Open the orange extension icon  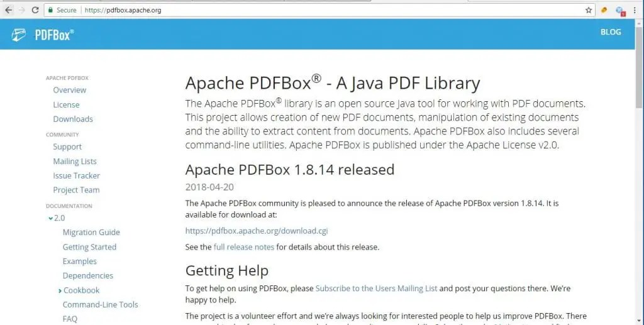click(x=604, y=10)
